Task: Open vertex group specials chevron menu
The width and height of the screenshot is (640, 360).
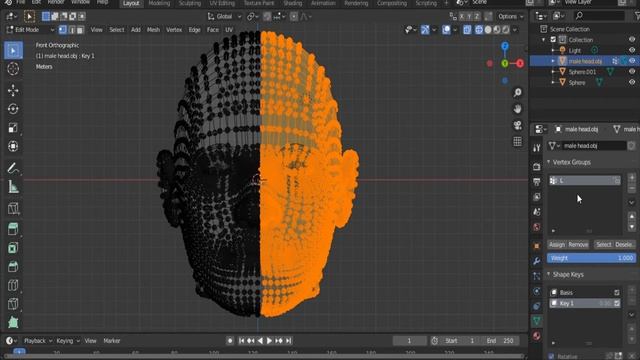Action: [631, 202]
